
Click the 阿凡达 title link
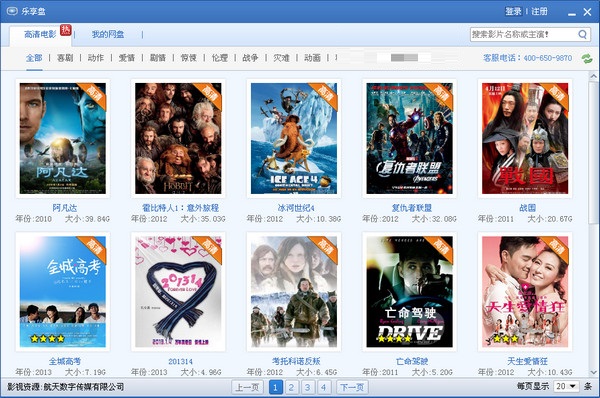point(65,208)
